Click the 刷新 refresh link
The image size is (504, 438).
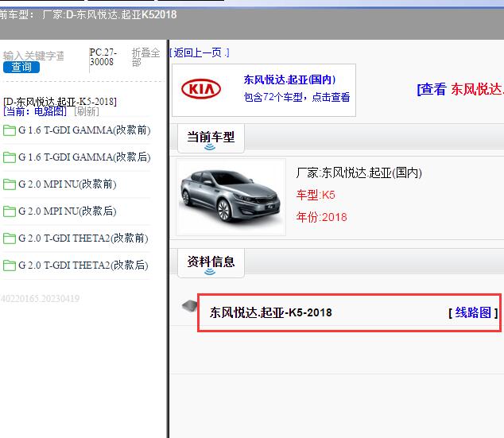pyautogui.click(x=87, y=111)
